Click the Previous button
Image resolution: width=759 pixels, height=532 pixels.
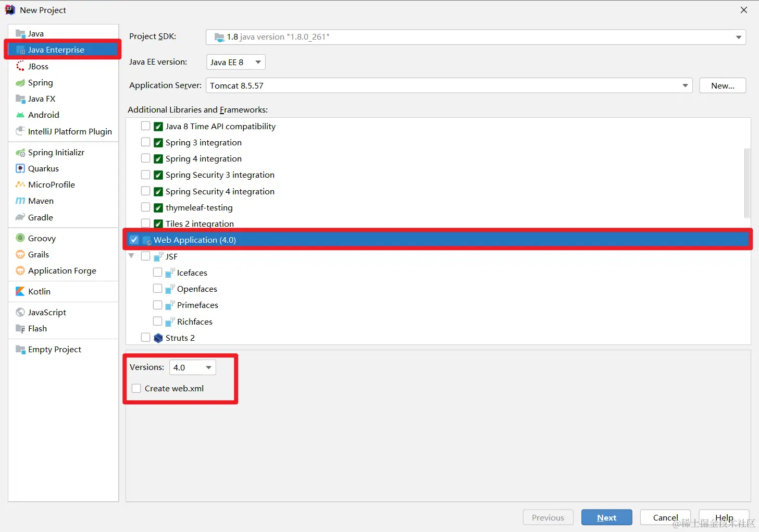(548, 517)
